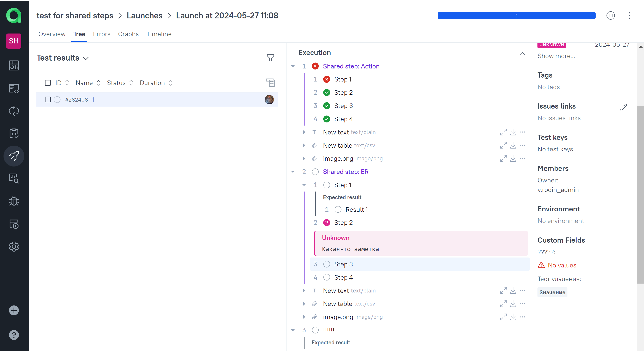Open the Defects bug icon in sidebar
644x351 pixels.
tap(14, 201)
